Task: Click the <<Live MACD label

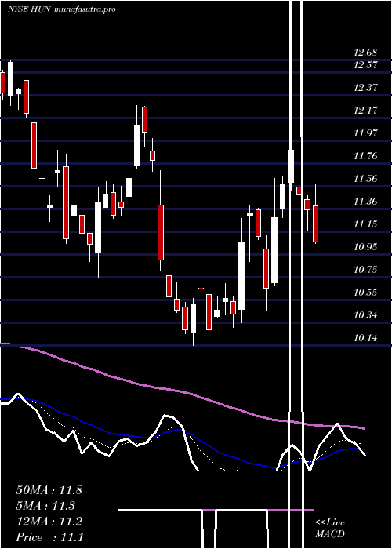Action: (x=330, y=528)
